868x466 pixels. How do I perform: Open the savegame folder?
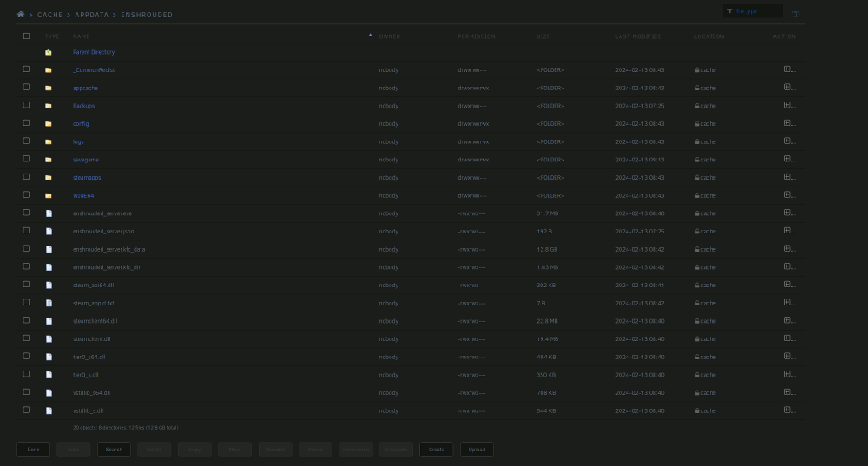[86, 160]
